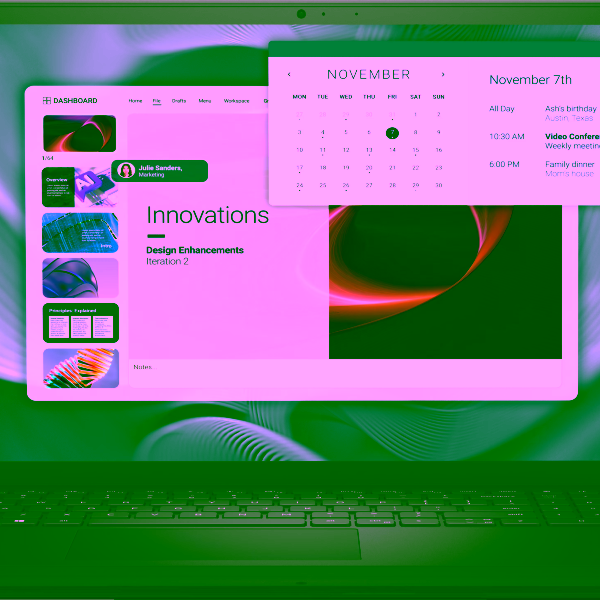Go to previous month in calendar
The height and width of the screenshot is (600, 600).
click(289, 74)
